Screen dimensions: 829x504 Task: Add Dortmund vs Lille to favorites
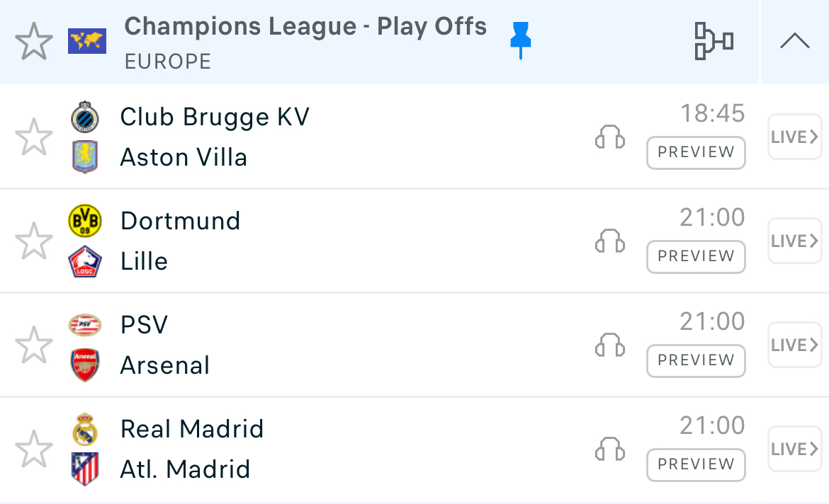[34, 241]
